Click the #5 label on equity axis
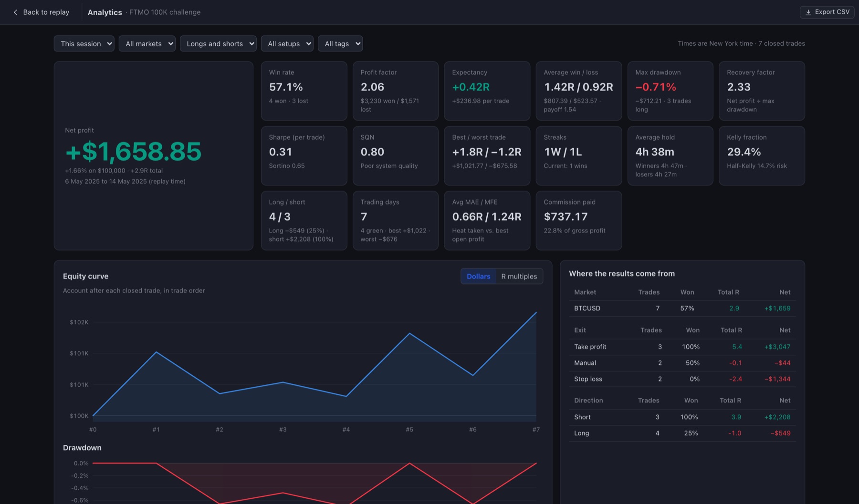The image size is (859, 504). 409,430
